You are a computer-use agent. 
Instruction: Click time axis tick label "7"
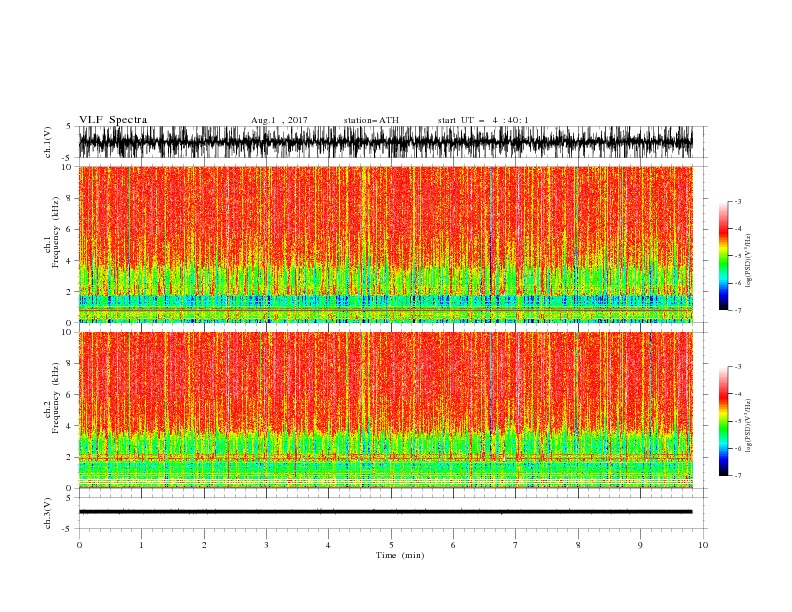(x=516, y=545)
